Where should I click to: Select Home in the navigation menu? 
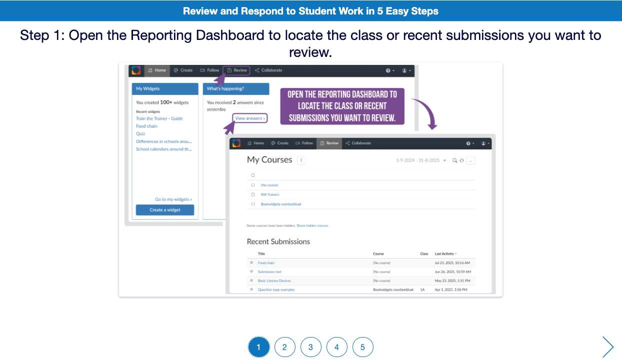point(255,143)
